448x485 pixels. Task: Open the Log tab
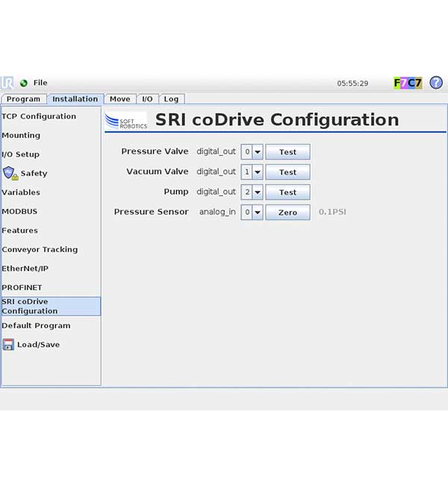pyautogui.click(x=171, y=99)
